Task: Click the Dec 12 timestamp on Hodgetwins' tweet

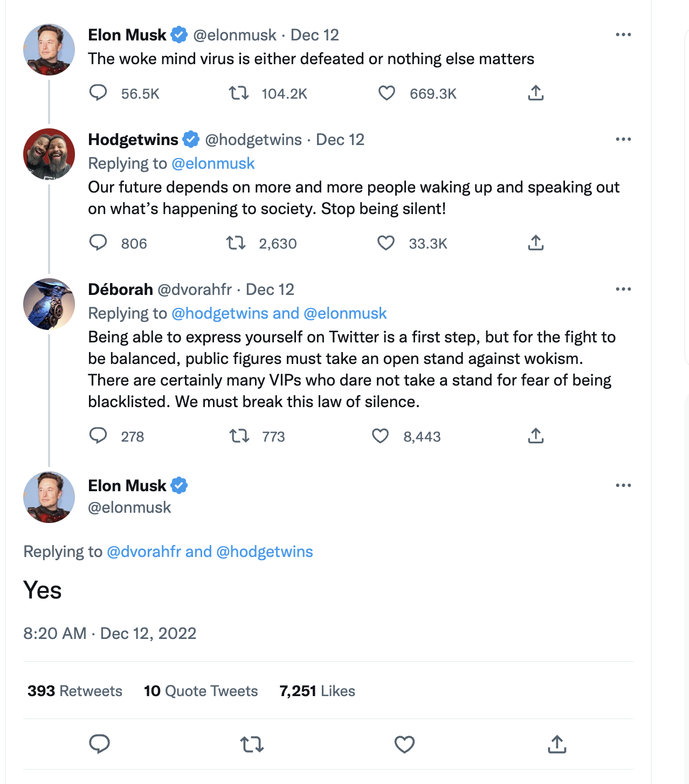Action: 341,139
